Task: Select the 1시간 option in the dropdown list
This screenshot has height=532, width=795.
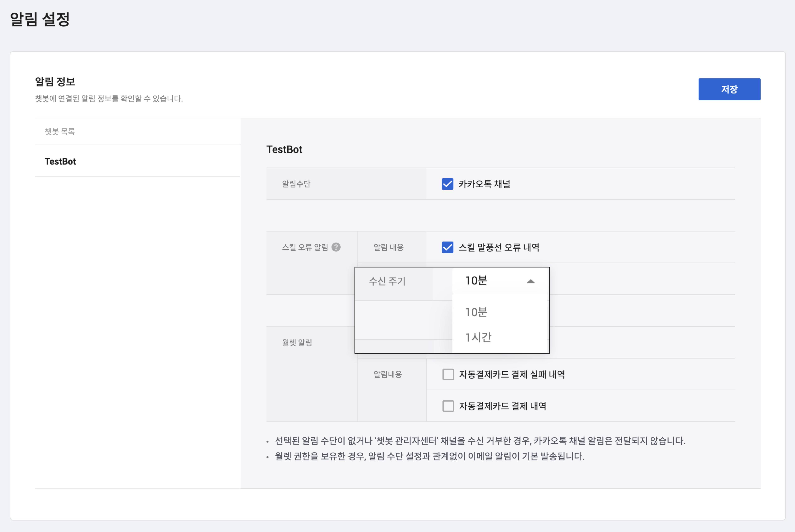Action: click(478, 337)
